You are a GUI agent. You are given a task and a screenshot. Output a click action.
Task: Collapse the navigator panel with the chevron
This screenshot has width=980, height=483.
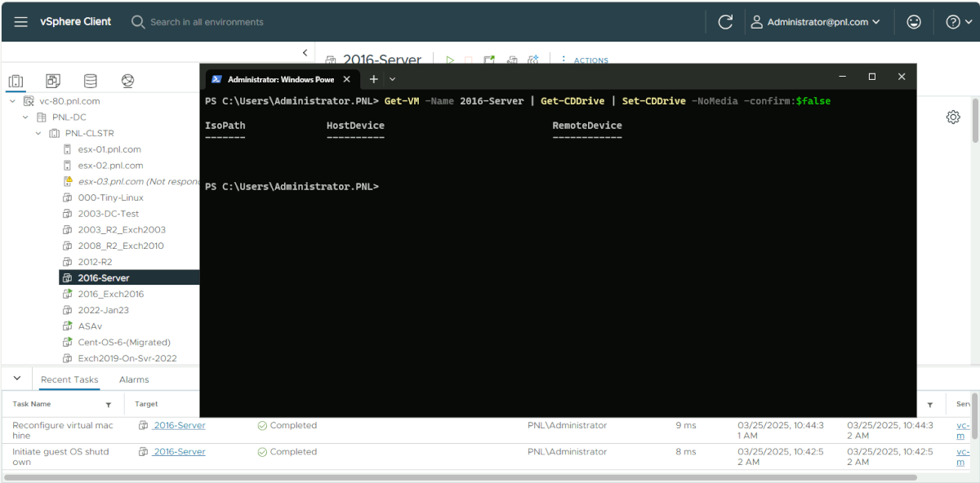tap(305, 52)
